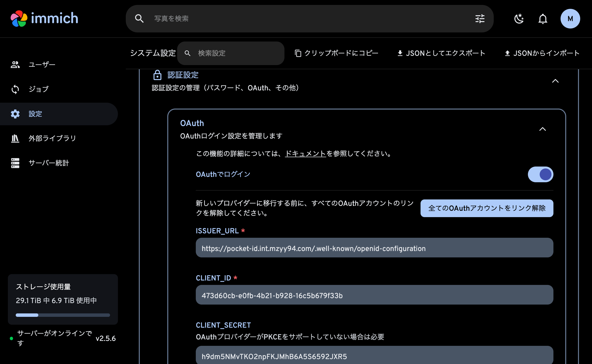Click the Immich logo
This screenshot has width=592, height=364.
point(44,18)
